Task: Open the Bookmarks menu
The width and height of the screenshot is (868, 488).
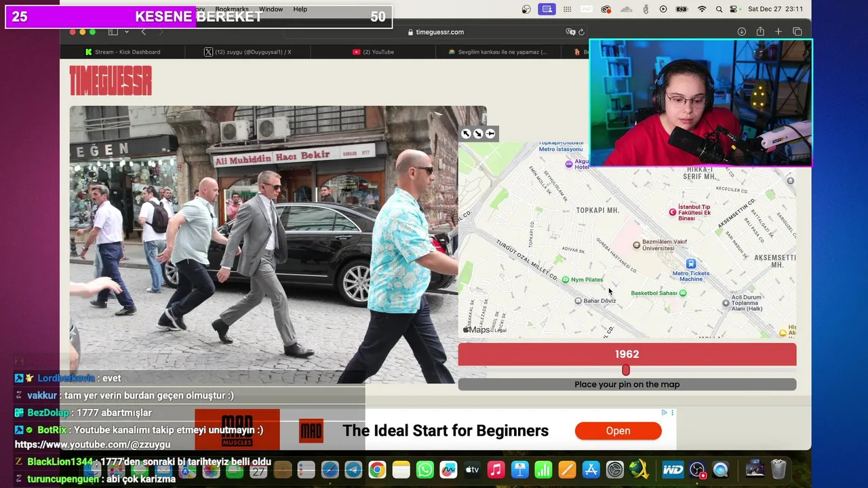Action: pyautogui.click(x=232, y=9)
